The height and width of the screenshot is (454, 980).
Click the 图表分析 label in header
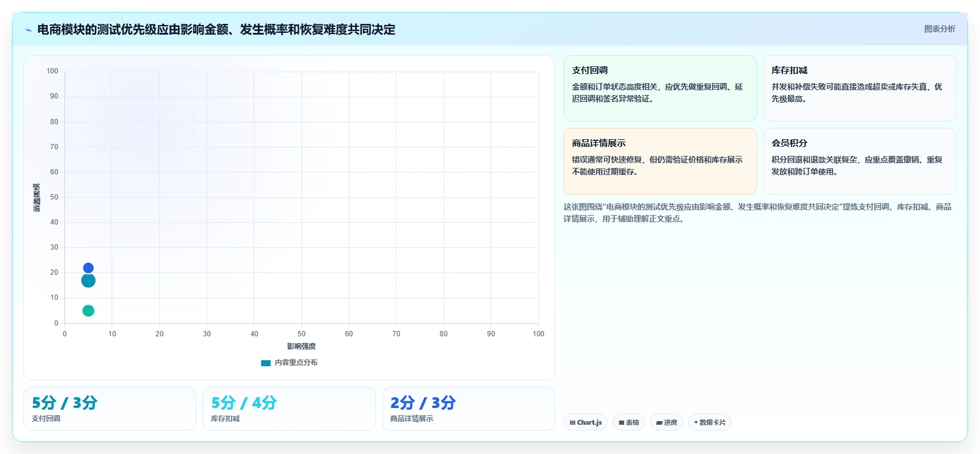(939, 29)
